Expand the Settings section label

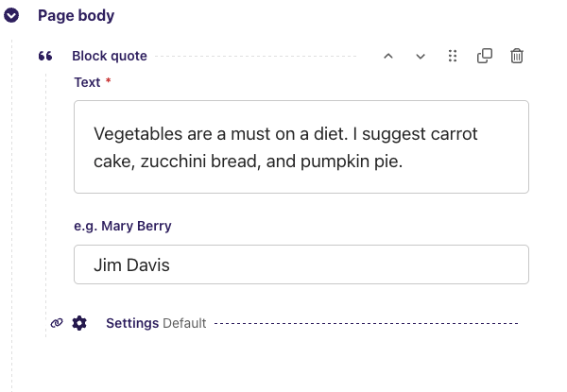pos(132,323)
